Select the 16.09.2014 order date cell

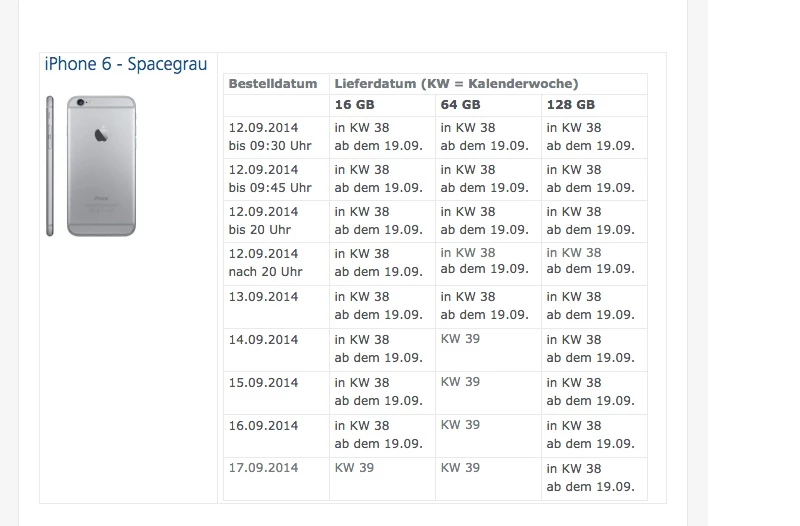pos(276,435)
